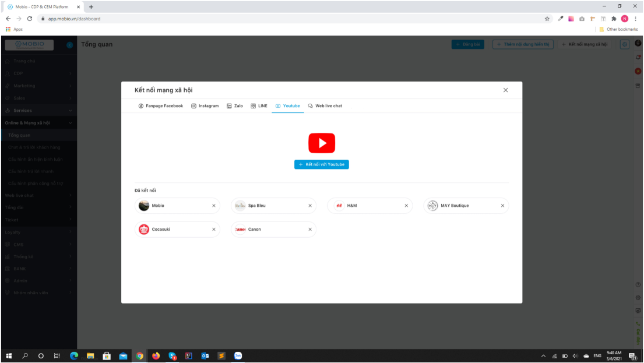The image size is (644, 363).
Task: Connect a new Youtube channel
Action: 321,164
